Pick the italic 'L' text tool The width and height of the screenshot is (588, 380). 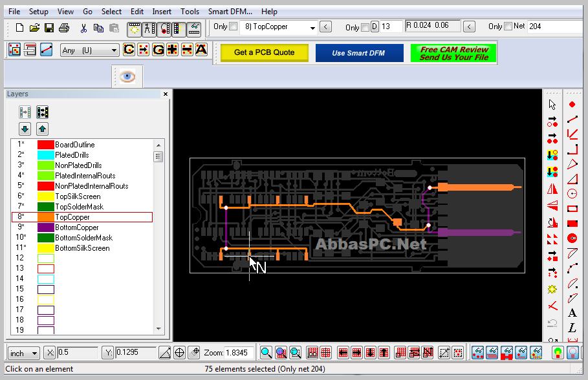click(572, 328)
